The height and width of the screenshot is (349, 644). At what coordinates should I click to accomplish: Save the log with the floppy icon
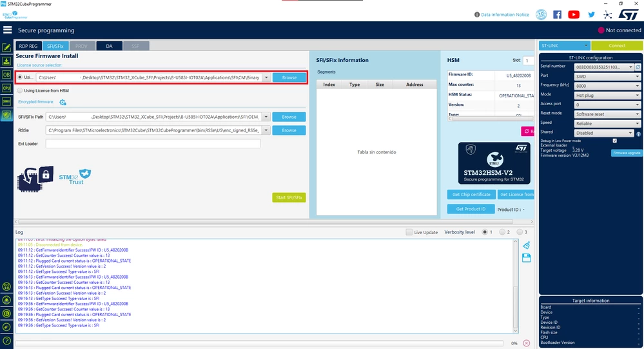pos(527,258)
